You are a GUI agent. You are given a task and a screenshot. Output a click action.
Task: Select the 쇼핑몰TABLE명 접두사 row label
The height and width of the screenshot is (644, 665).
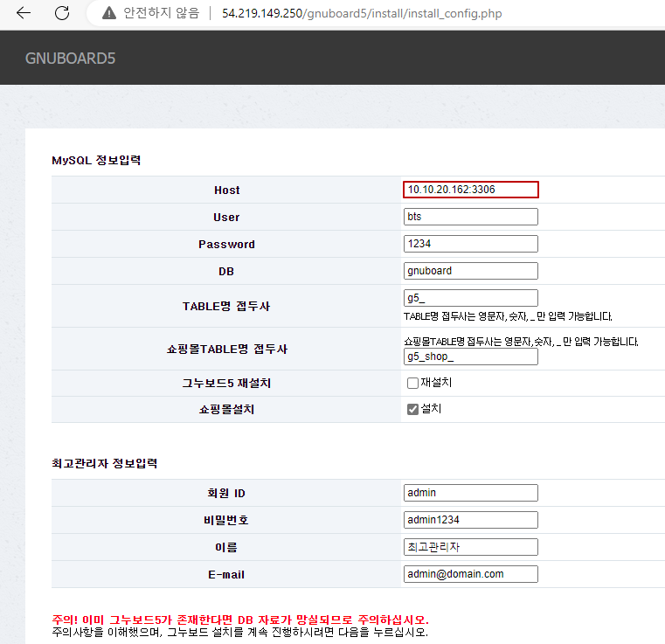pos(227,349)
